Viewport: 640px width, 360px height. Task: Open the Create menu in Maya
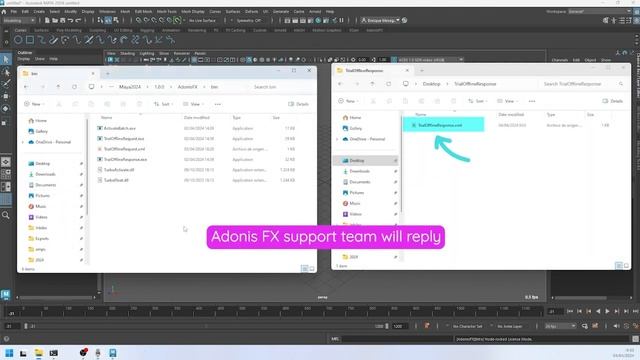39,12
